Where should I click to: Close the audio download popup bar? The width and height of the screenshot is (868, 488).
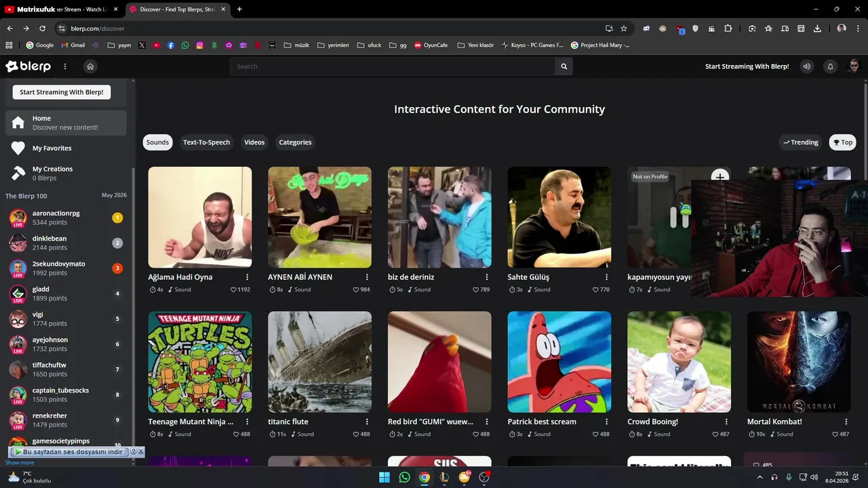point(141,452)
